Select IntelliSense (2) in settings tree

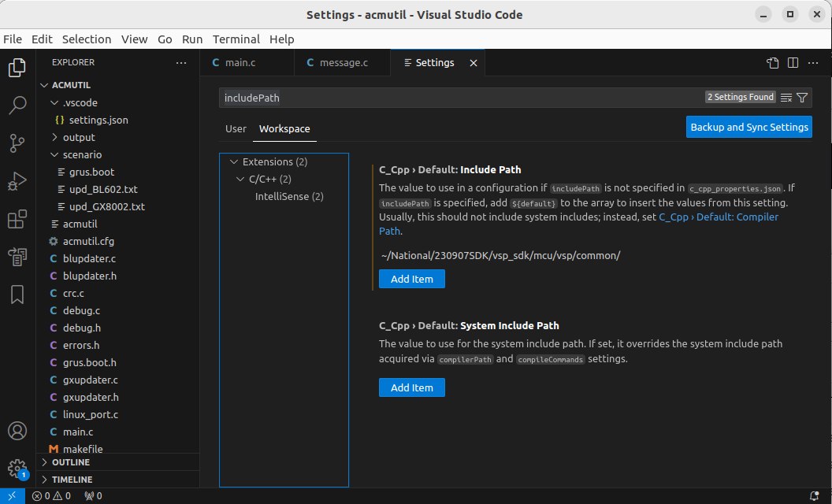289,196
